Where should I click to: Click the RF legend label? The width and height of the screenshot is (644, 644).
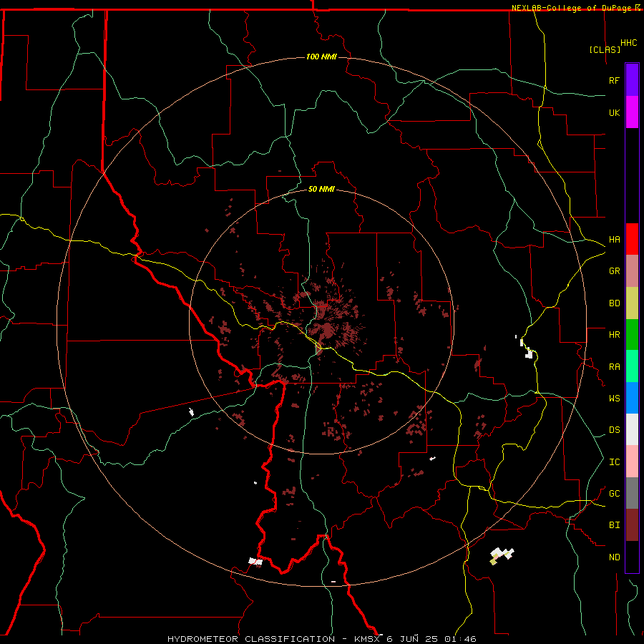(614, 80)
